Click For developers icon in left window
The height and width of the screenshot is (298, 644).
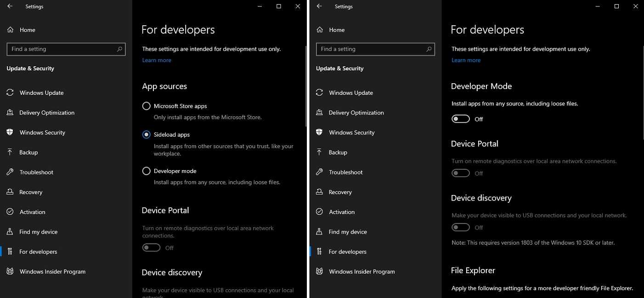pos(10,252)
